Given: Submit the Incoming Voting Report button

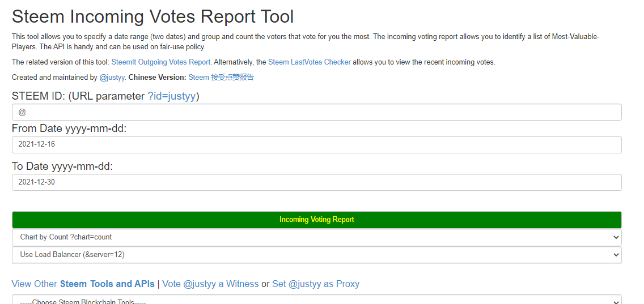Looking at the screenshot, I should click(x=317, y=220).
